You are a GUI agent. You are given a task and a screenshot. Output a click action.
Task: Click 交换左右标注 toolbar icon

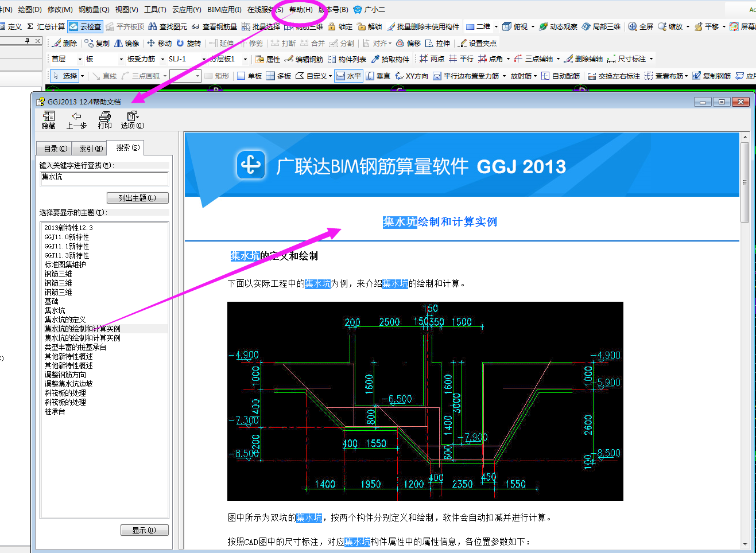pos(592,76)
